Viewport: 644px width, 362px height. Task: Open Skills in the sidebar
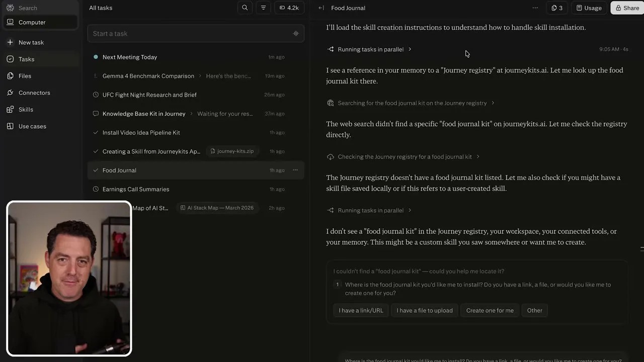click(40, 109)
